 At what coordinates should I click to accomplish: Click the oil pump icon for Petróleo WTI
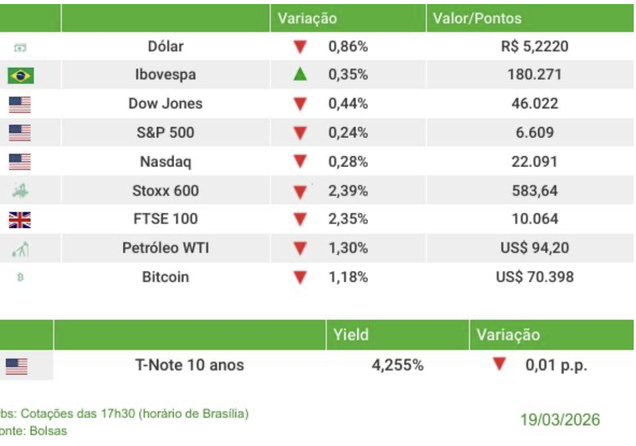[20, 249]
